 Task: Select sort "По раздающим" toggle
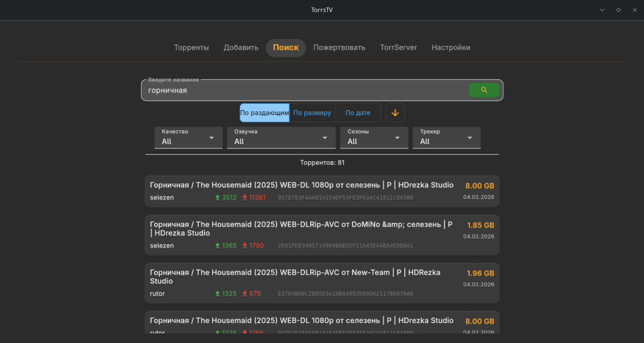(264, 113)
